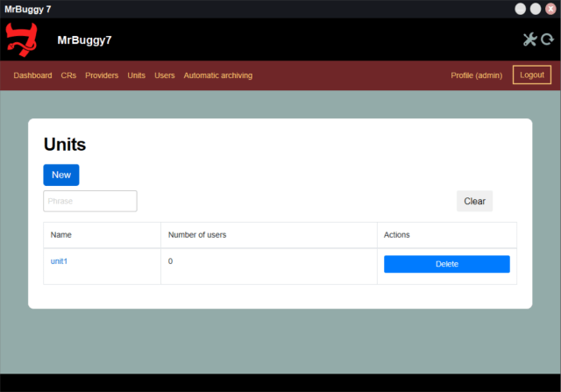Screen dimensions: 561x392
Task: Select Units in the navigation bar
Action: (136, 75)
